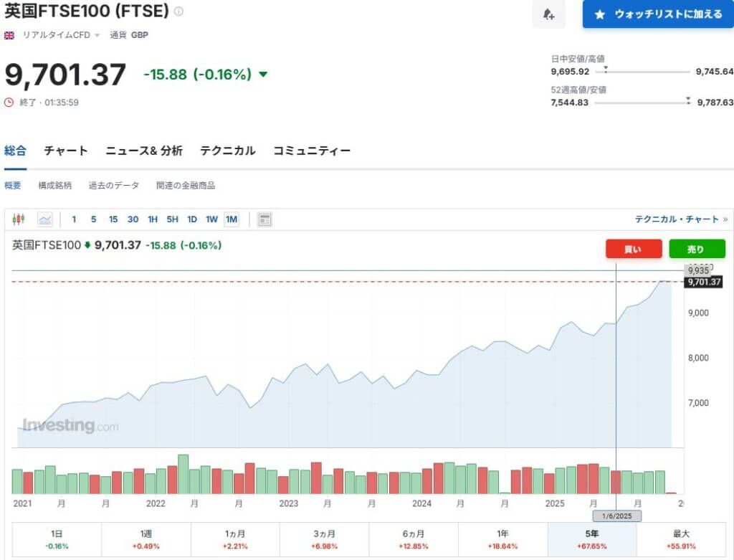Click the Investing.com watermark logo
The image size is (734, 560).
click(70, 425)
